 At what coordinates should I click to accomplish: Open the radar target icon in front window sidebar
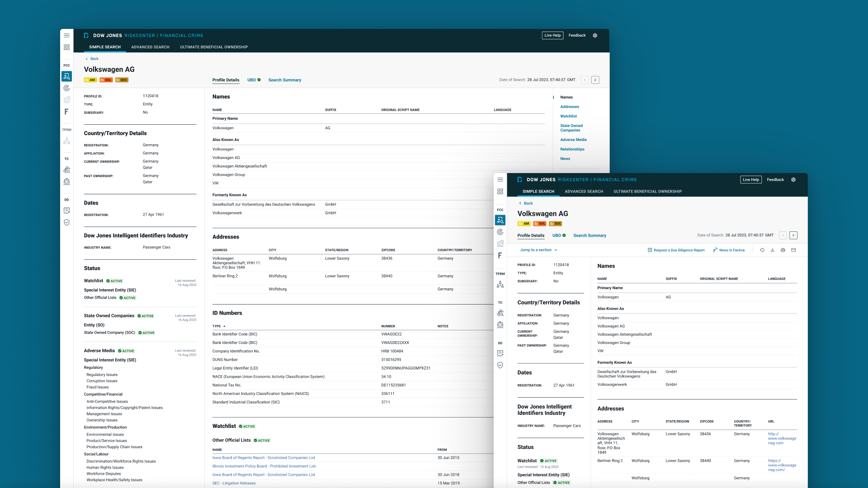click(500, 232)
